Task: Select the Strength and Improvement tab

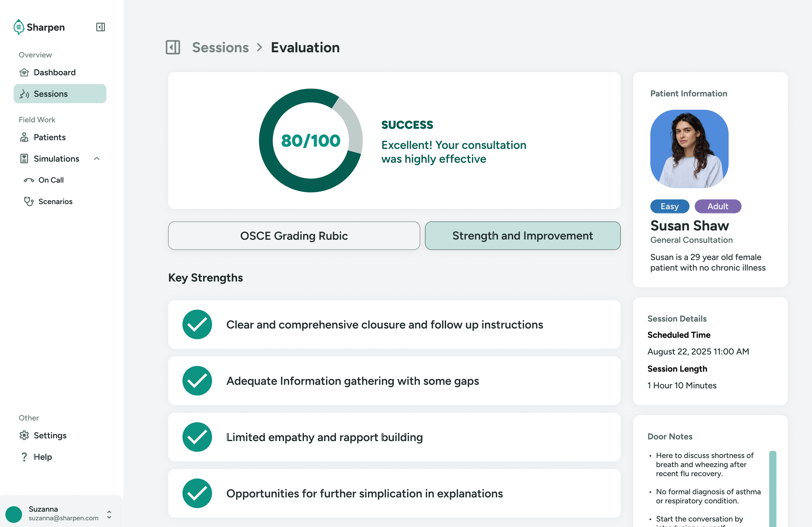Action: (x=522, y=236)
